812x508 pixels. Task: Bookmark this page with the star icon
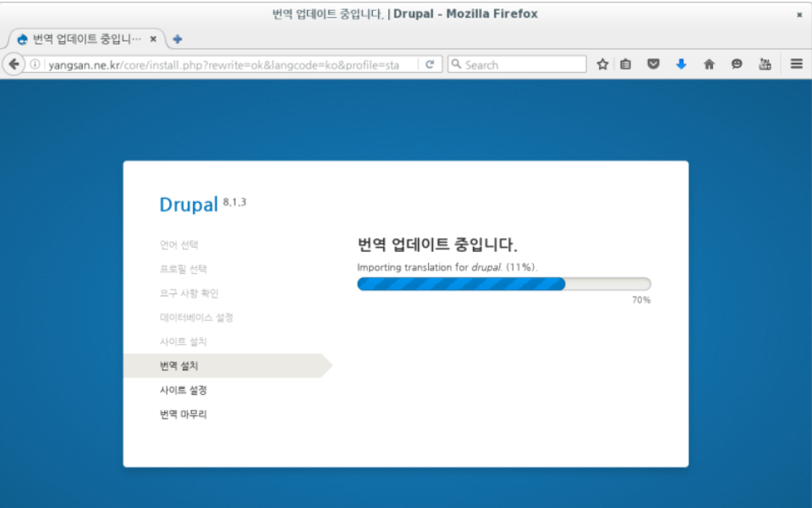click(x=602, y=64)
